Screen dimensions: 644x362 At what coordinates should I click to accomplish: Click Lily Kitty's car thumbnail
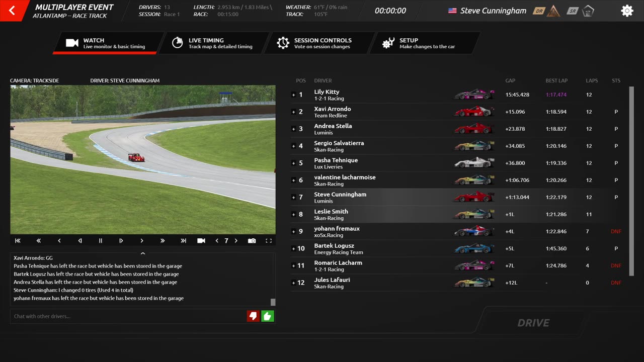tap(474, 95)
